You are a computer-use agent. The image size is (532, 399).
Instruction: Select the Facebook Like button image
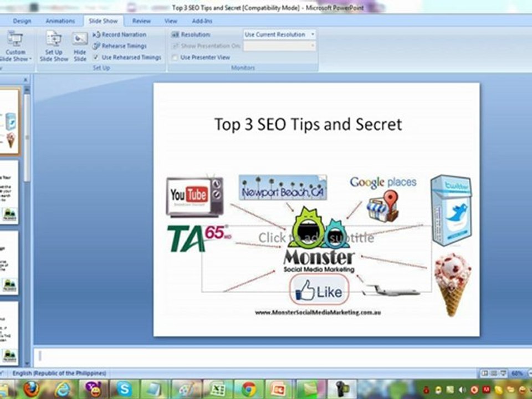(319, 289)
